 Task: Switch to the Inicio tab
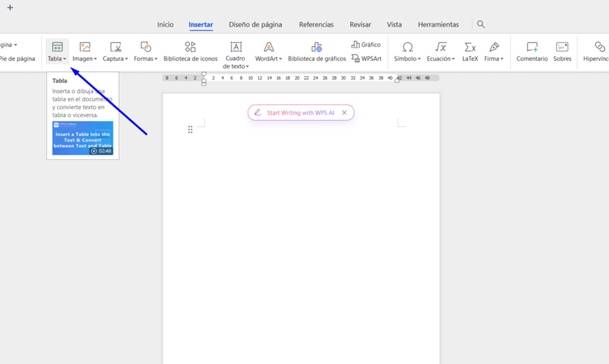[x=165, y=25]
